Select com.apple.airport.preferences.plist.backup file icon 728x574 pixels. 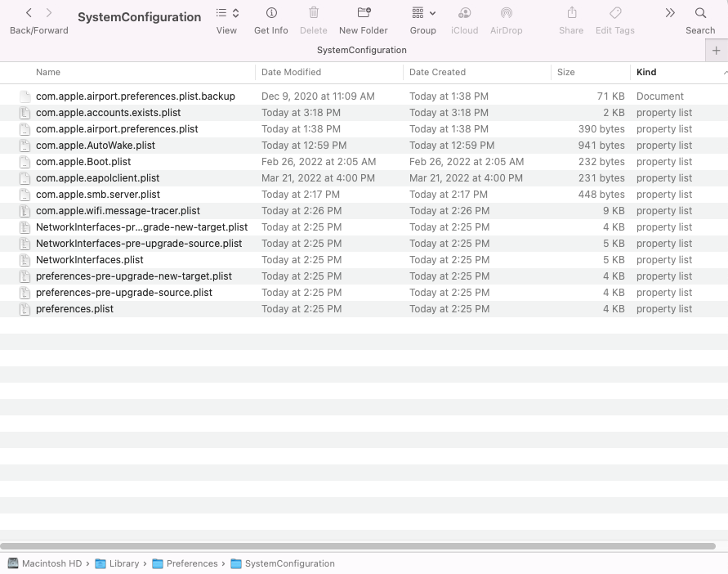point(25,96)
